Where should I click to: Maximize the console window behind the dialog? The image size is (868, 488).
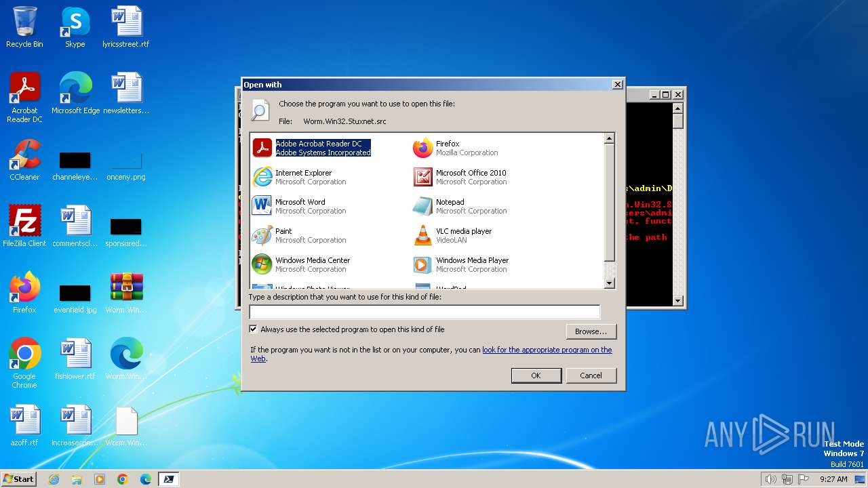pyautogui.click(x=666, y=95)
